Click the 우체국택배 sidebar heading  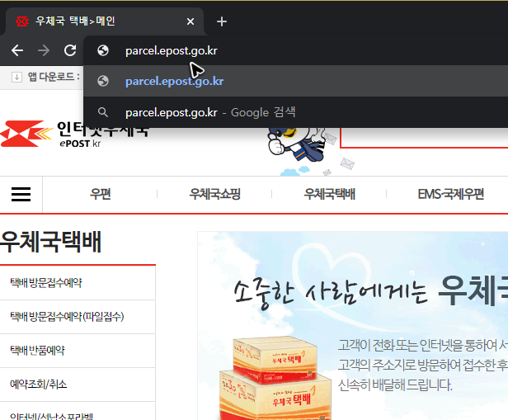[50, 242]
